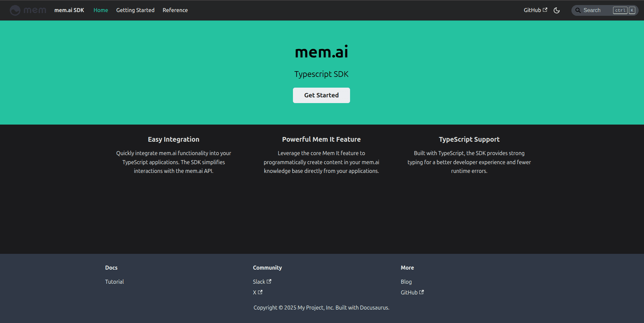Click the mem.ai hero title
The image size is (644, 323).
(x=321, y=52)
